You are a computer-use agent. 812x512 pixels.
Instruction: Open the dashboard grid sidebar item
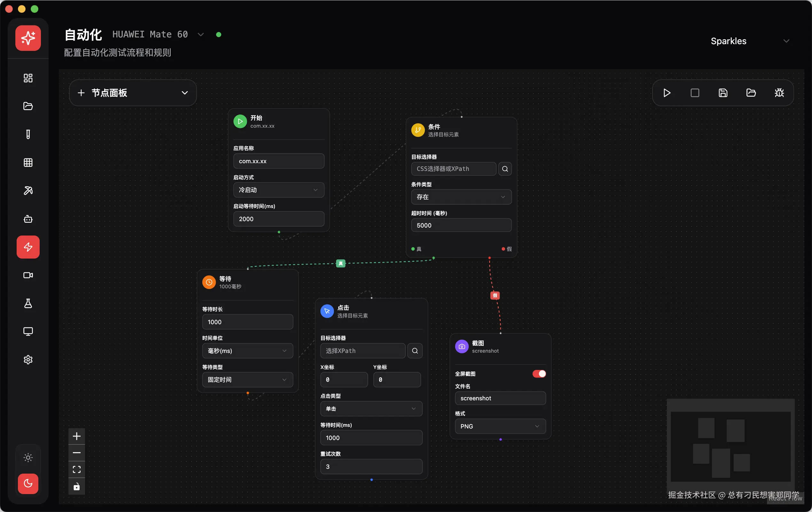[28, 78]
